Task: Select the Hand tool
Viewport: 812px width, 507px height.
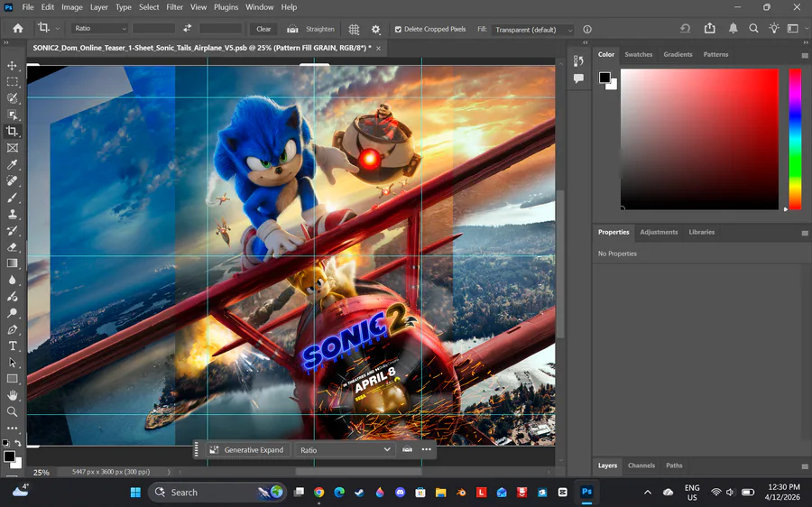Action: [x=13, y=395]
